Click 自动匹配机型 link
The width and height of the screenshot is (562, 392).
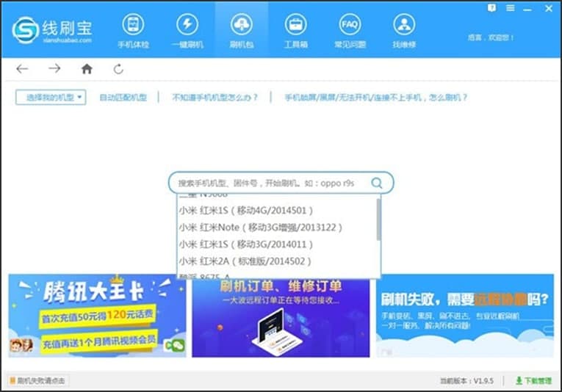pos(123,98)
